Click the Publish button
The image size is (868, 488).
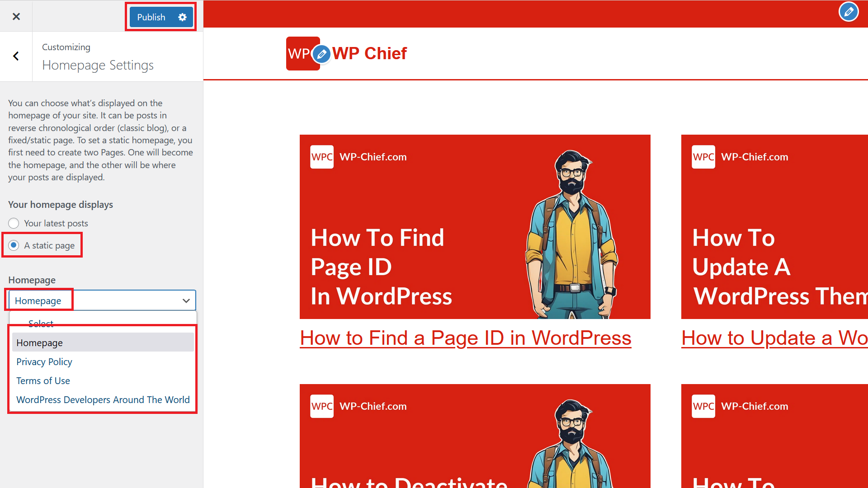[x=151, y=17]
